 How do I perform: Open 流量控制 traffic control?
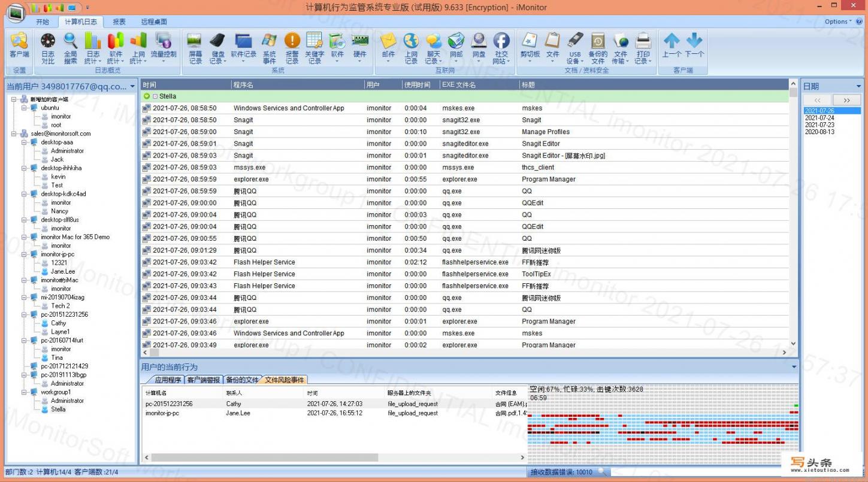pyautogui.click(x=164, y=47)
